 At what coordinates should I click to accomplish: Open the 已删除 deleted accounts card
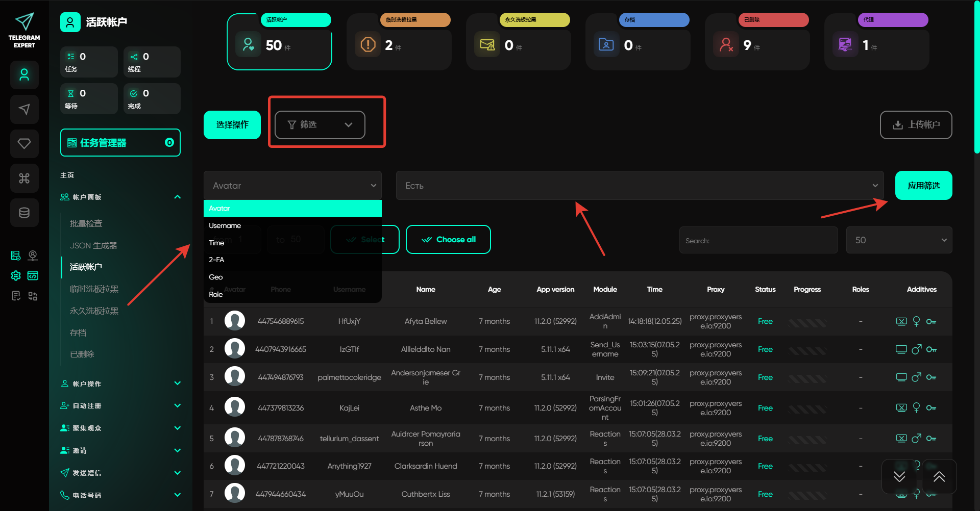[x=757, y=43]
